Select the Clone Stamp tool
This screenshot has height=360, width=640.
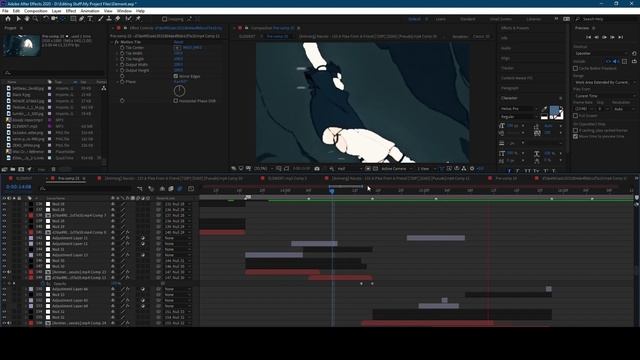point(109,19)
